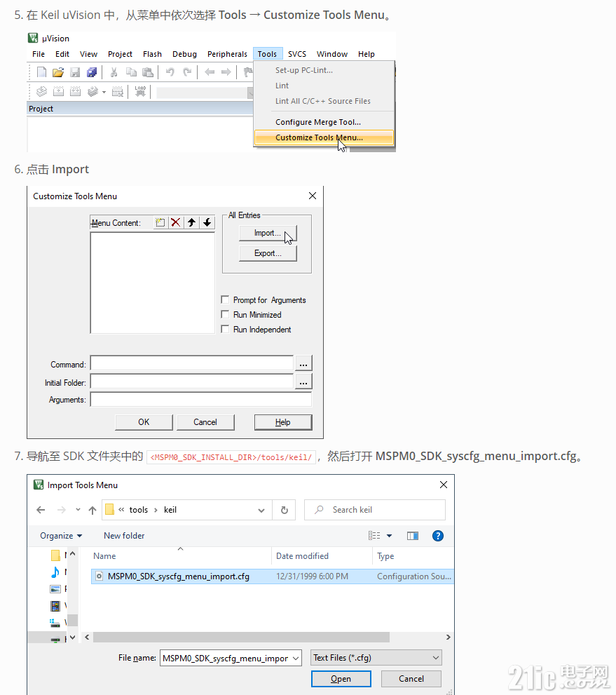Click the Undo arrow icon in µVision toolbar
616x695 pixels.
click(170, 72)
